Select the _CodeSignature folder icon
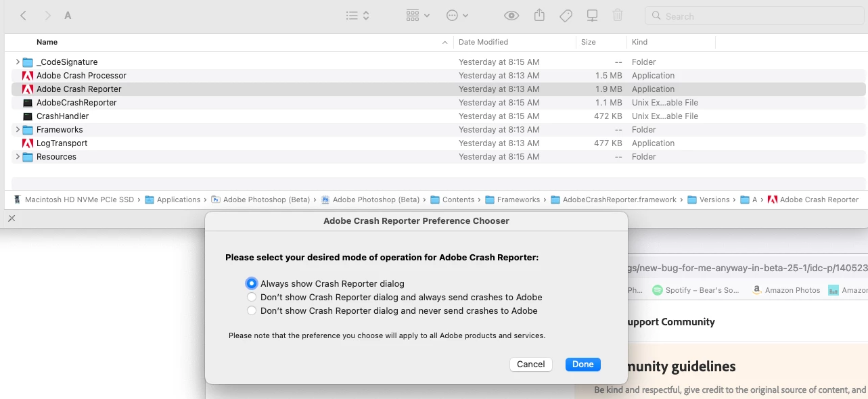 click(28, 62)
